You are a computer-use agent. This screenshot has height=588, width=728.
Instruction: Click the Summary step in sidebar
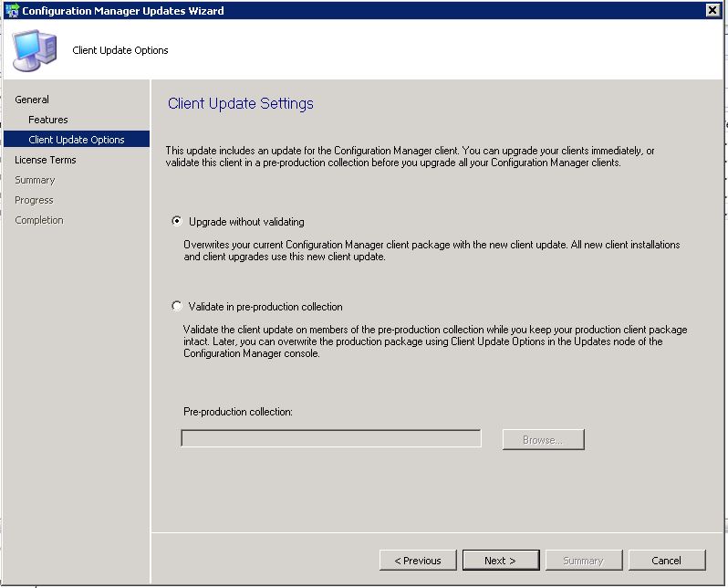tap(35, 180)
